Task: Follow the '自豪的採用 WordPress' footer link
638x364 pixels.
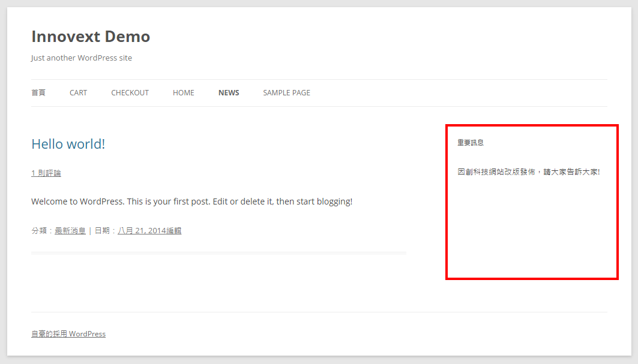Action: (x=68, y=334)
